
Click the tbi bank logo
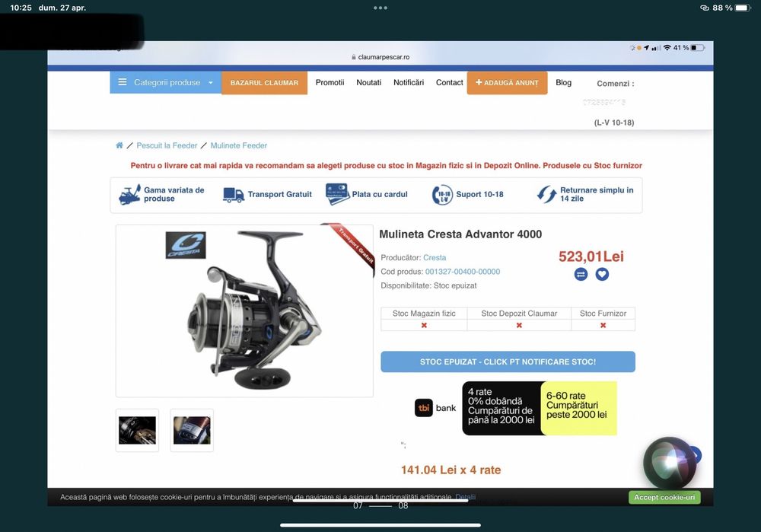point(435,408)
